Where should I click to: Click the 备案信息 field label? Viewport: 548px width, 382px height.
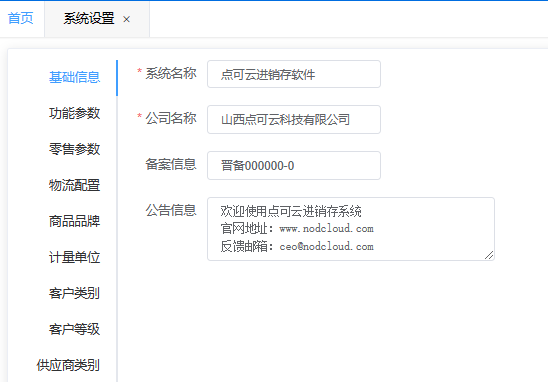coord(171,164)
